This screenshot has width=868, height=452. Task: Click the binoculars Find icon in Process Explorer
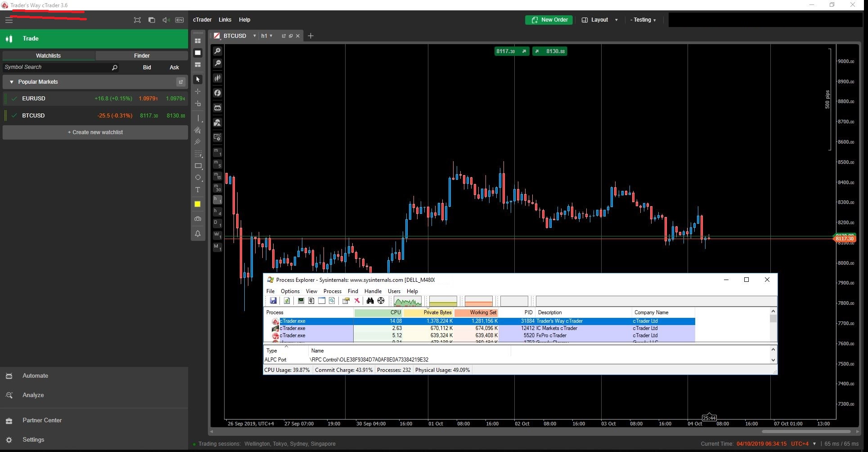point(370,301)
